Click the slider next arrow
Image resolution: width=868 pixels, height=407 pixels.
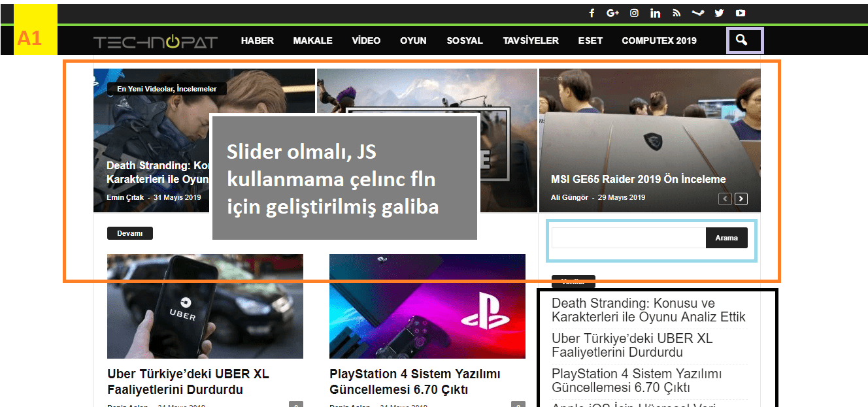(741, 199)
